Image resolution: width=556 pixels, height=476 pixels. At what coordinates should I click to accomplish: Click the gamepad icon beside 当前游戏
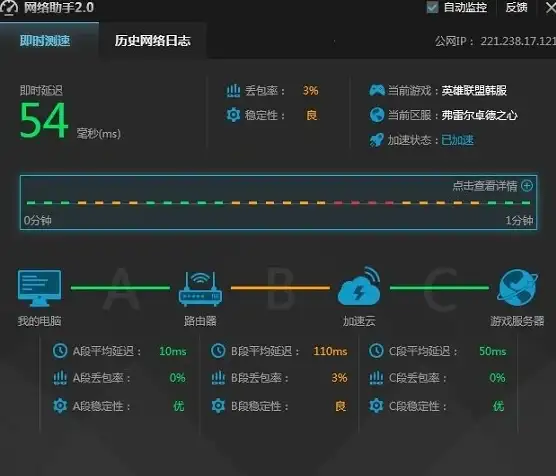(x=377, y=90)
